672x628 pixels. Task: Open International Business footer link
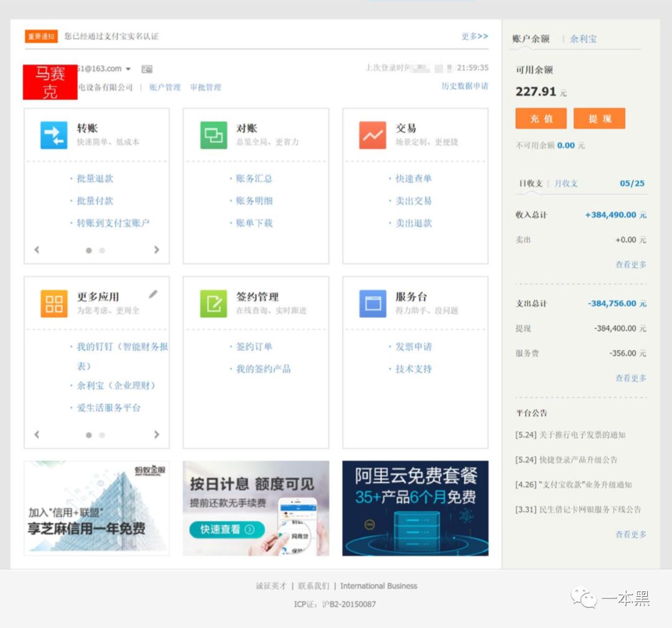[x=379, y=586]
